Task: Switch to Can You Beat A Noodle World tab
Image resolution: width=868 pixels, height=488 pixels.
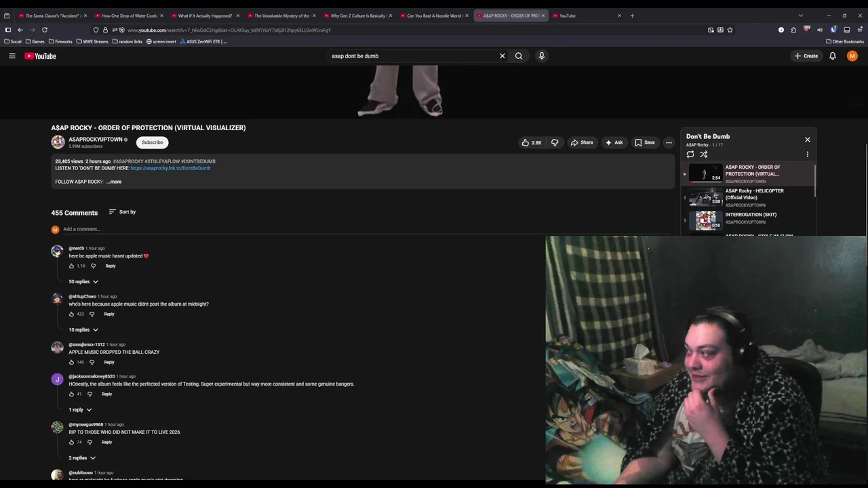Action: 434,16
